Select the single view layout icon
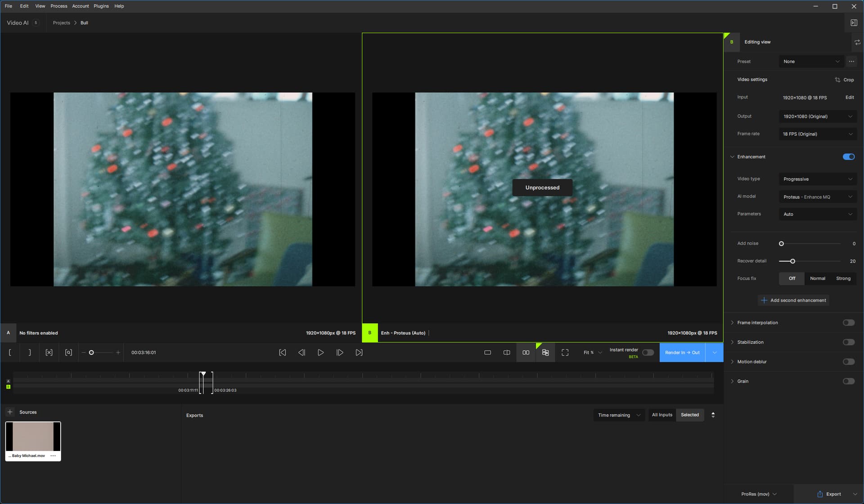The height and width of the screenshot is (504, 864). click(x=487, y=352)
